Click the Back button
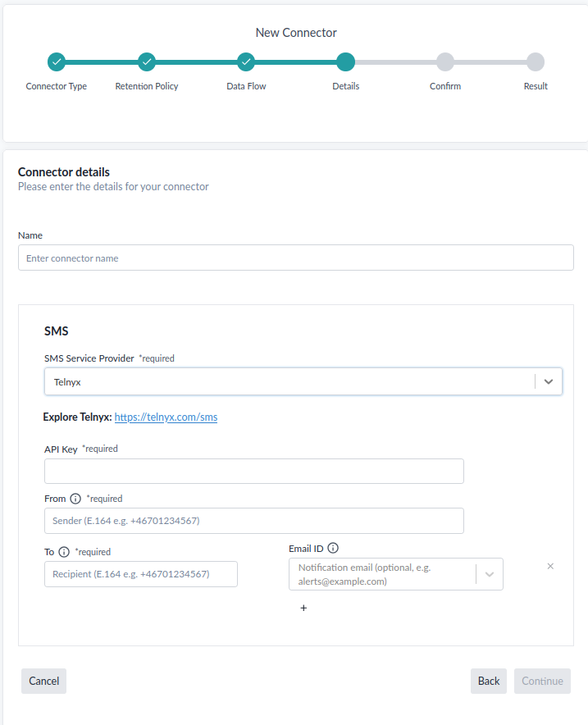The image size is (588, 725). (489, 681)
